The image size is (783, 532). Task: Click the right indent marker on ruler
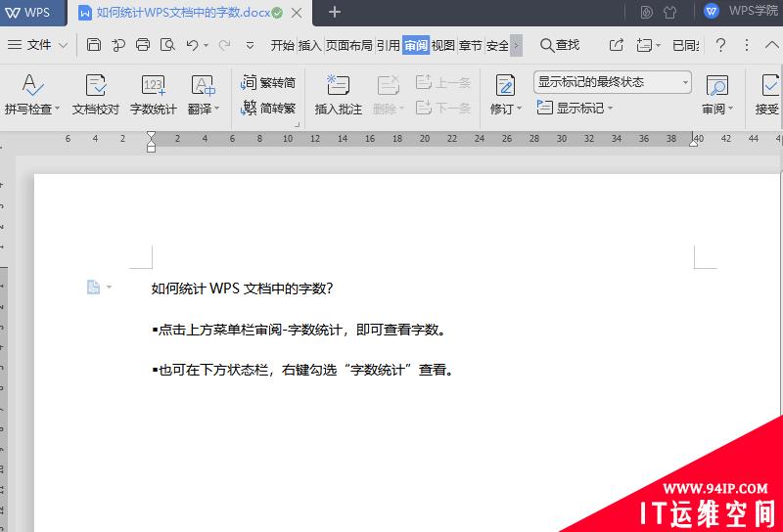pos(693,143)
